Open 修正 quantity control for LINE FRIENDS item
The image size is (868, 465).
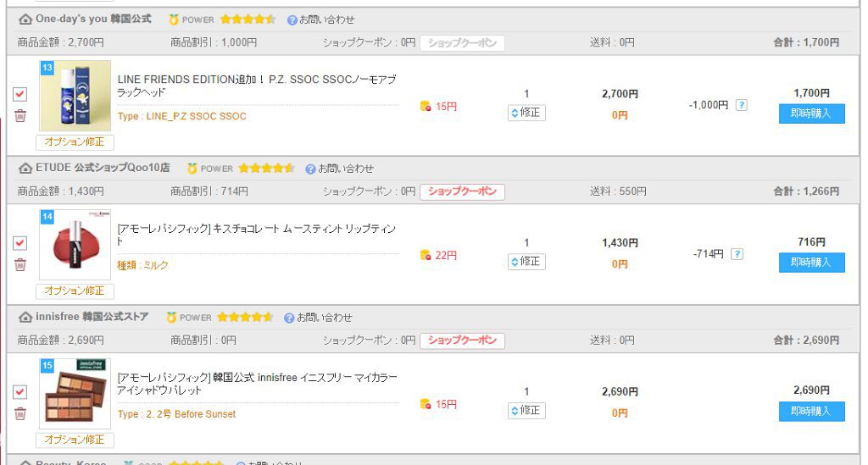[x=526, y=113]
